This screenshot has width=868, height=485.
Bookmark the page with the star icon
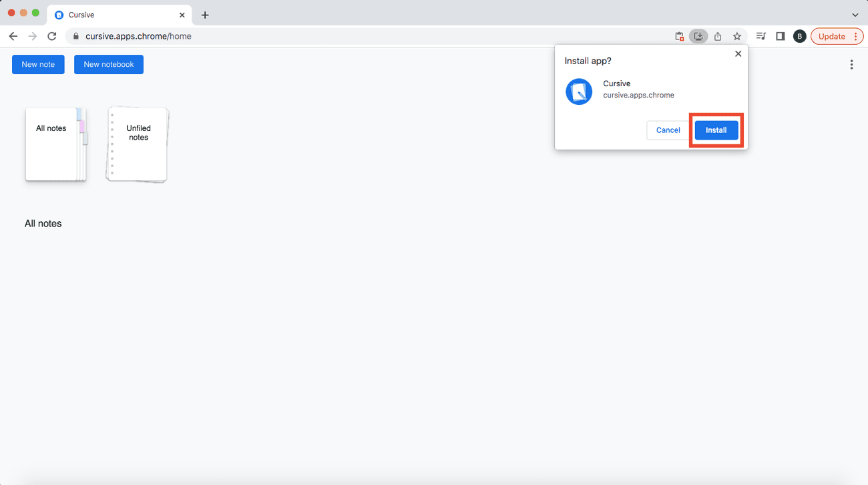[x=736, y=36]
